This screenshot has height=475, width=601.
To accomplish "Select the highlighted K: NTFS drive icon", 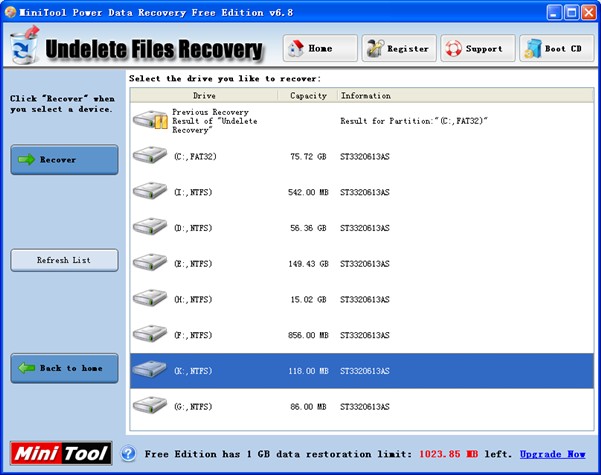I will click(x=150, y=369).
